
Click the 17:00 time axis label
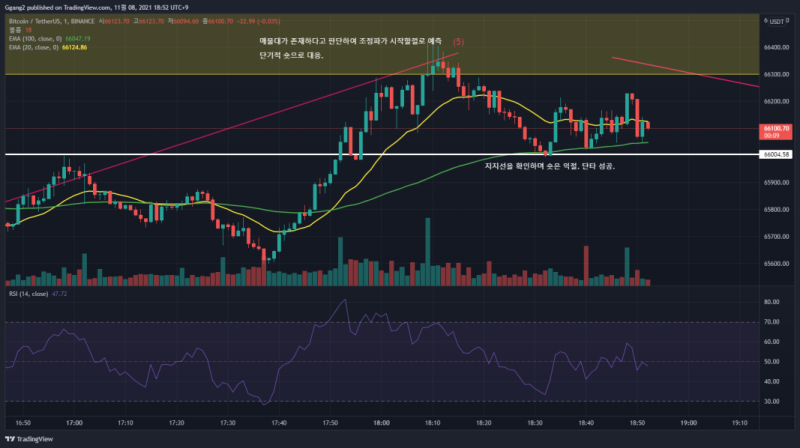(x=74, y=423)
